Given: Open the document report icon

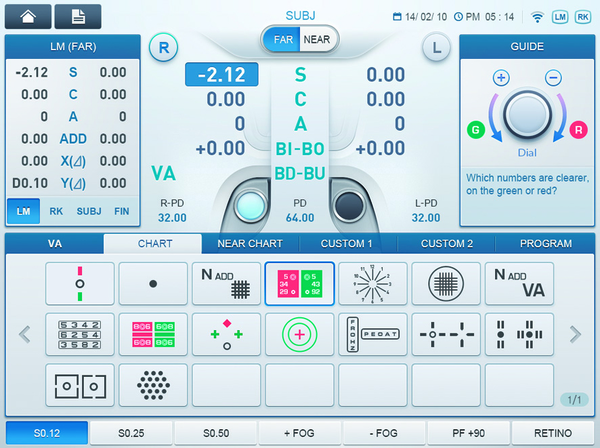Looking at the screenshot, I should pyautogui.click(x=77, y=15).
